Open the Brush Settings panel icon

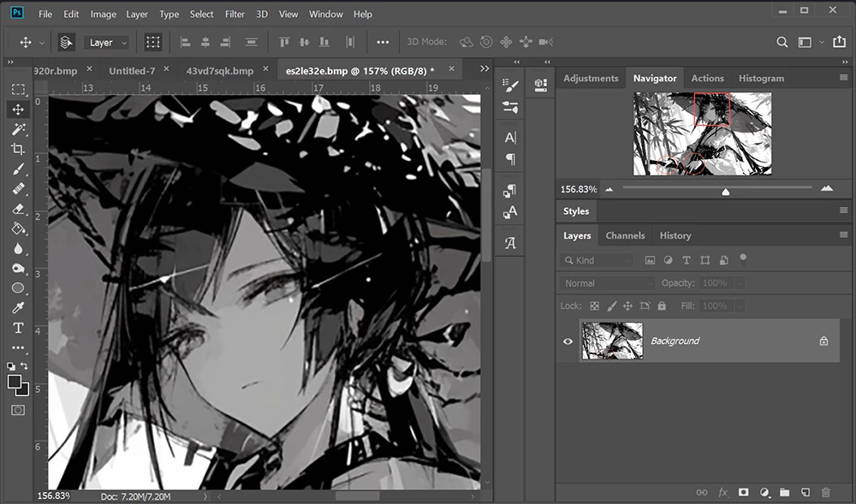coord(510,85)
